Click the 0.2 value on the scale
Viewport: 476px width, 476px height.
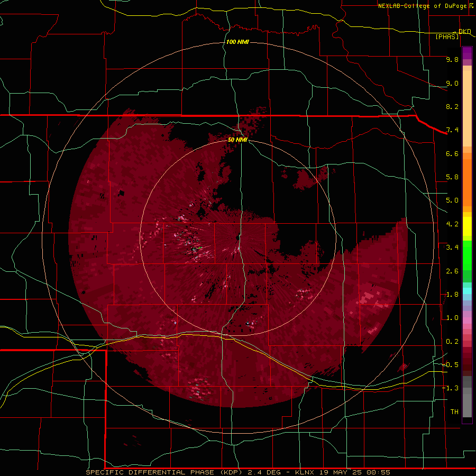point(452,342)
